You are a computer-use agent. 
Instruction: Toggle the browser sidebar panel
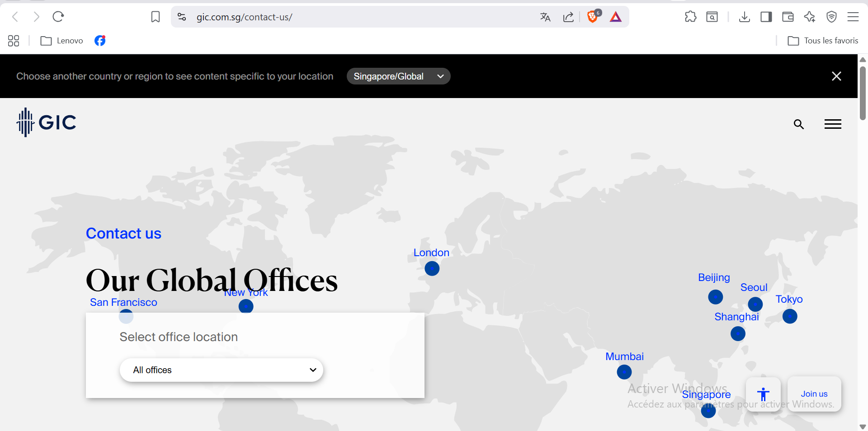[766, 17]
